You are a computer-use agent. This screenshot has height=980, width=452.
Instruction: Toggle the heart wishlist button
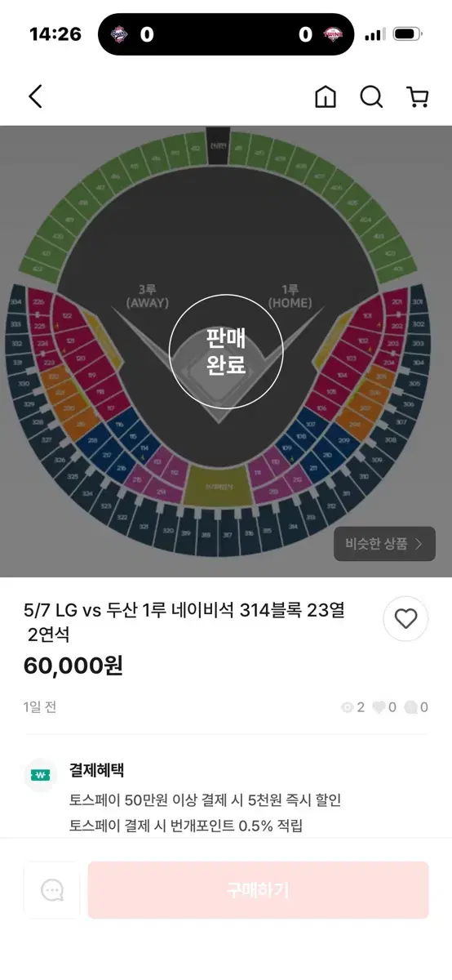(405, 619)
